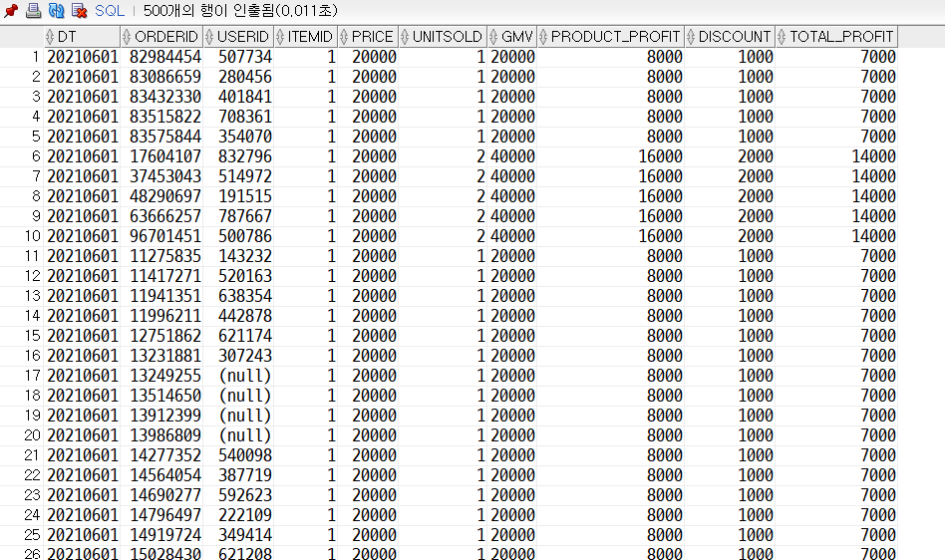Click the delete row icon with red X
The height and width of the screenshot is (560, 945).
80,10
